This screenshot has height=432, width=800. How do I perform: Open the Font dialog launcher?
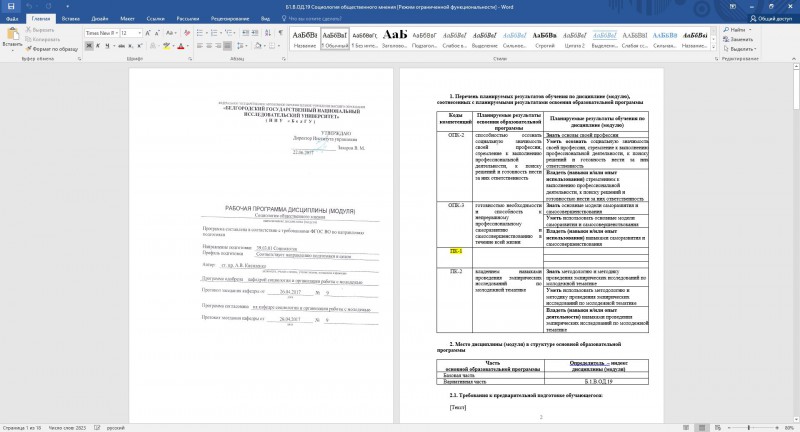coord(190,59)
